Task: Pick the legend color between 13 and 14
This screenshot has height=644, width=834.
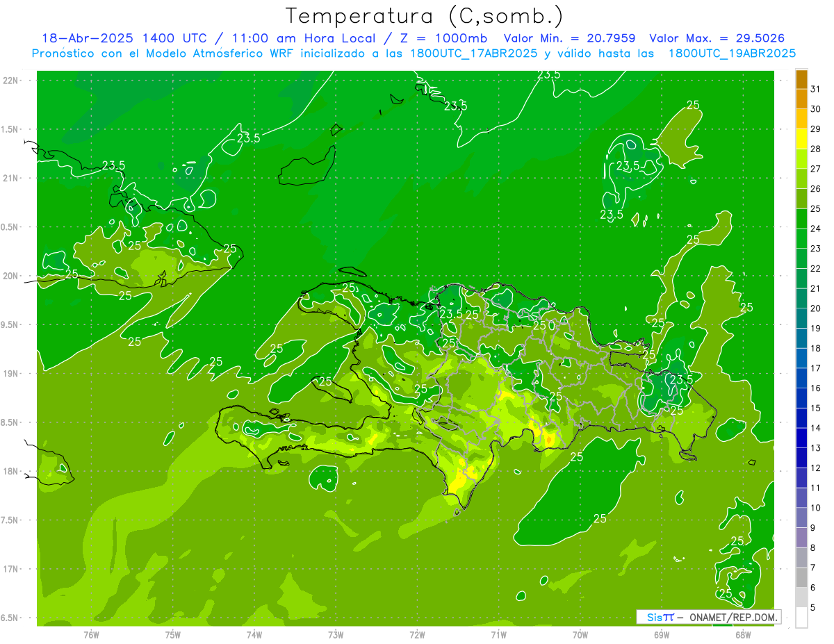Action: [x=801, y=438]
